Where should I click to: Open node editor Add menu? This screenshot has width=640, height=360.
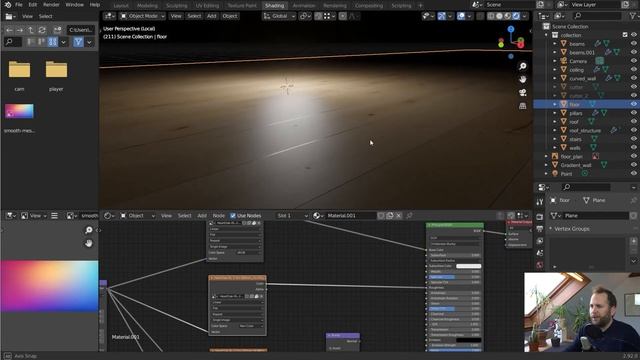point(202,216)
